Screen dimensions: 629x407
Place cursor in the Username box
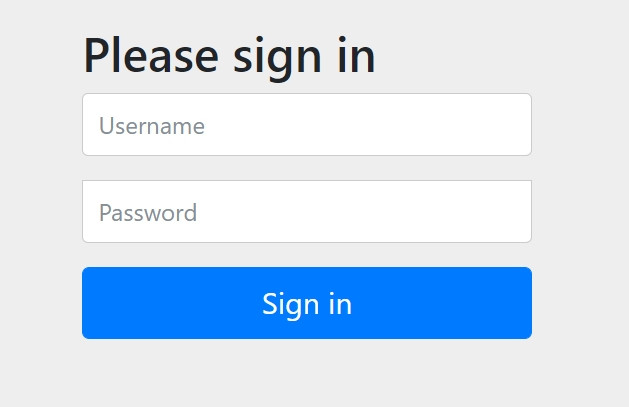pyautogui.click(x=307, y=125)
